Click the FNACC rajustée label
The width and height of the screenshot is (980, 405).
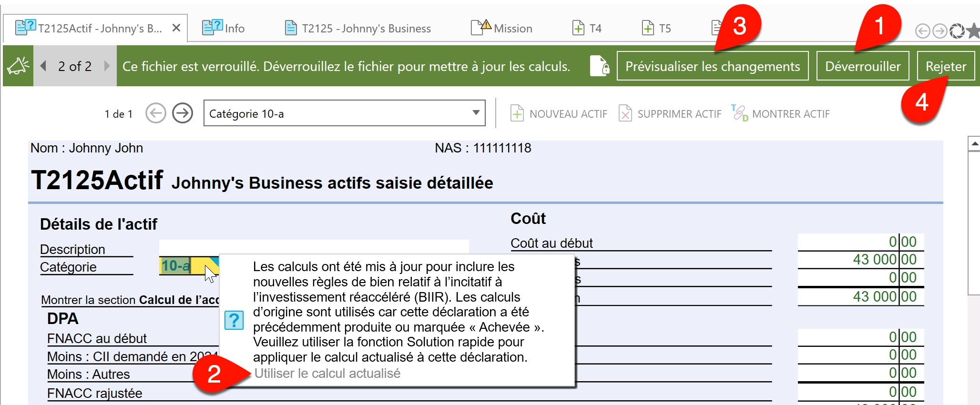pos(94,393)
